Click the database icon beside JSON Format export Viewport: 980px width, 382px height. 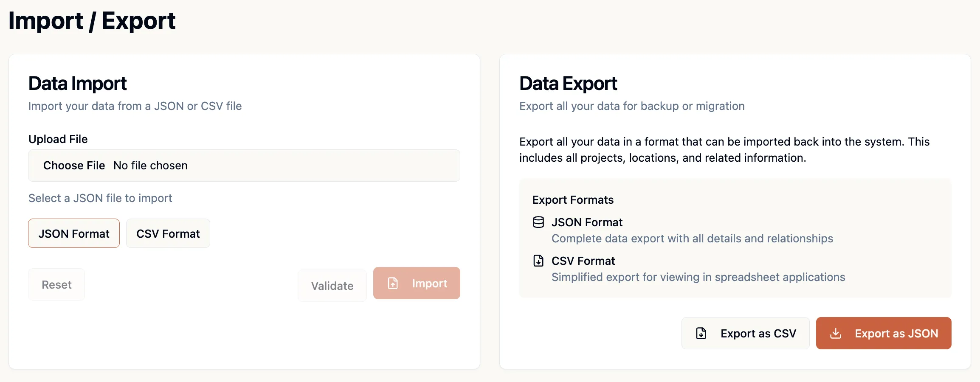pos(538,222)
